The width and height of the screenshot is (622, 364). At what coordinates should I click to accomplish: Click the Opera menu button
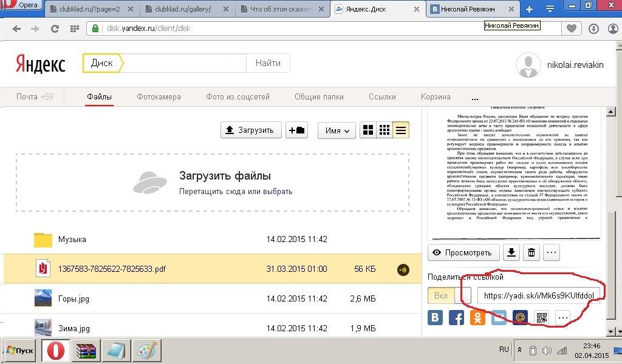[x=20, y=5]
